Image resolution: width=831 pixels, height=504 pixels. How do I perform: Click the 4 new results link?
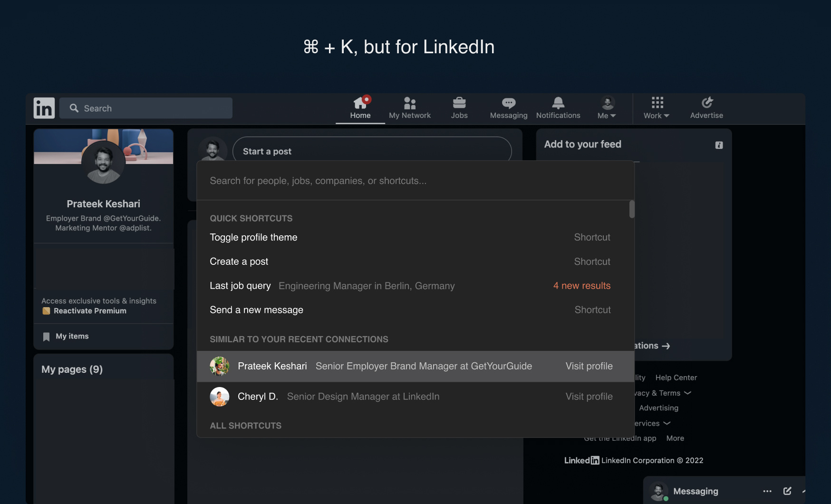[582, 286]
